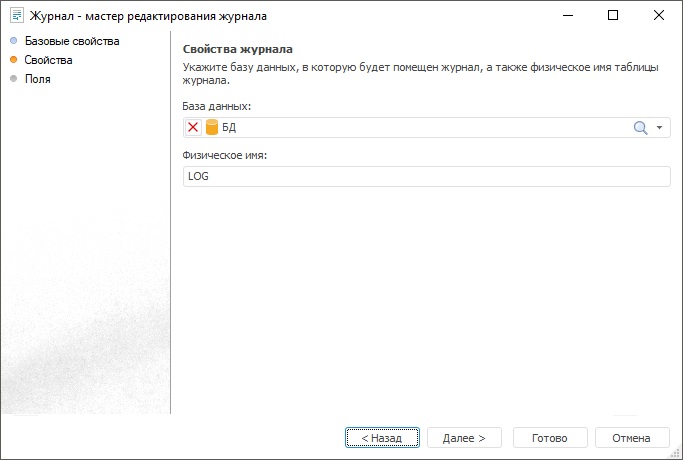Focus the Физическое имя input field
Viewport: 683px width, 460px height.
(426, 176)
